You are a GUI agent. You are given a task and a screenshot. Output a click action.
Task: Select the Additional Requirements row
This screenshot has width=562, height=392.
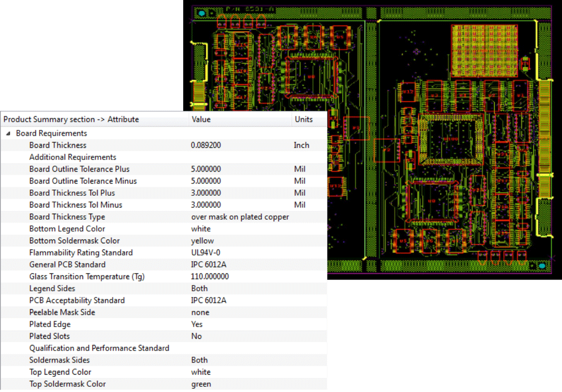coord(73,157)
